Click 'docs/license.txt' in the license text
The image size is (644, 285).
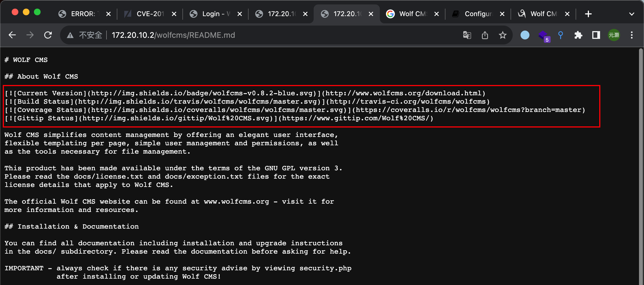point(108,177)
